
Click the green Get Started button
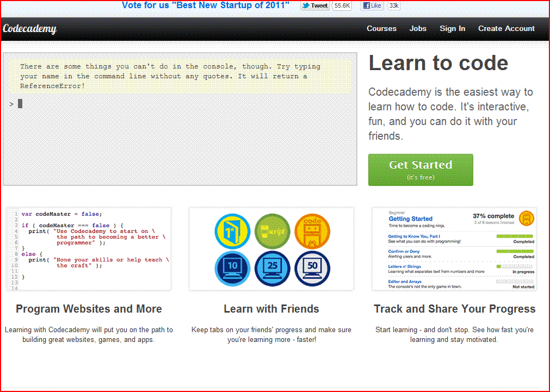421,170
